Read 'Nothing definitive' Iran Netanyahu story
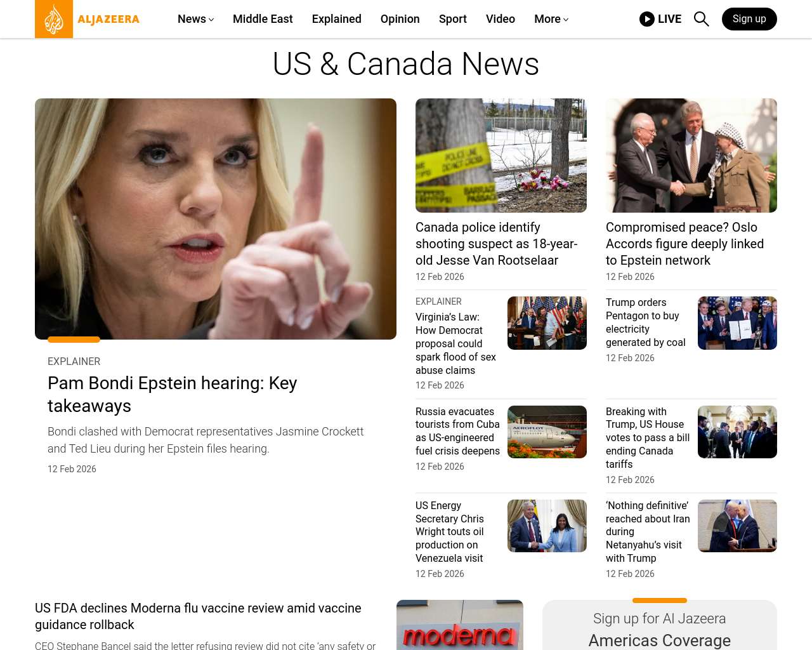The image size is (812, 650). pyautogui.click(x=648, y=532)
